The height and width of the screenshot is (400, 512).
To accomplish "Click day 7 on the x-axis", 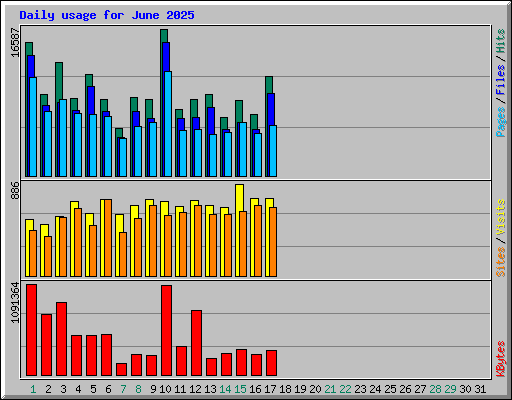I will [x=123, y=389].
